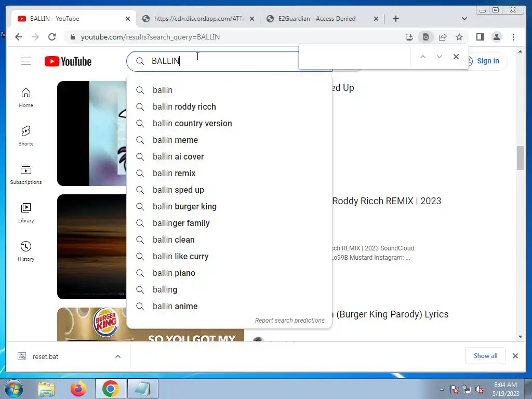This screenshot has width=532, height=399.
Task: Open Chrome three-dot menu
Action: pyautogui.click(x=513, y=37)
